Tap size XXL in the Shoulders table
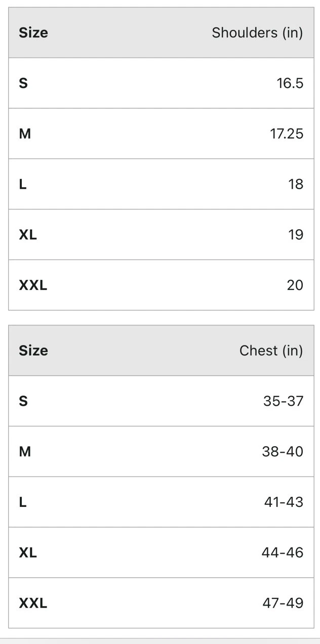 pyautogui.click(x=33, y=285)
